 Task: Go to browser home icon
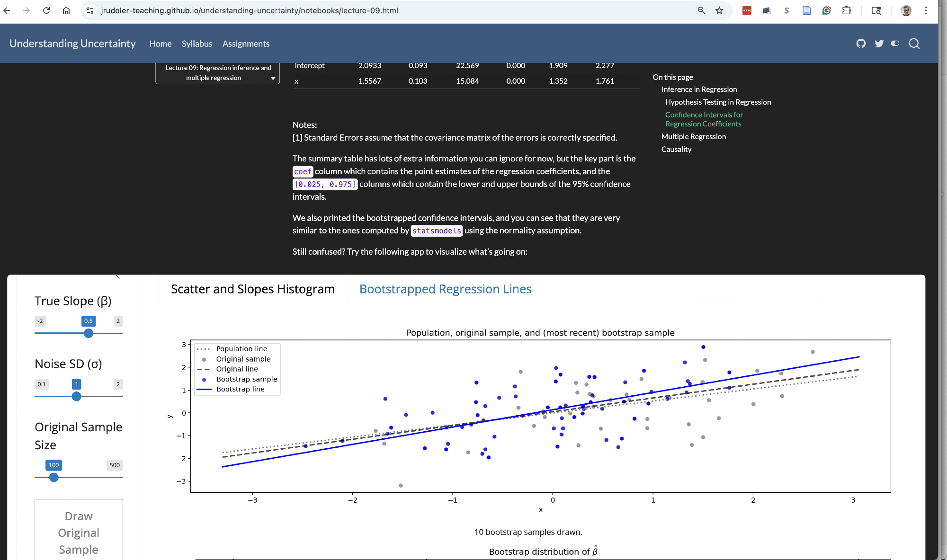[66, 10]
